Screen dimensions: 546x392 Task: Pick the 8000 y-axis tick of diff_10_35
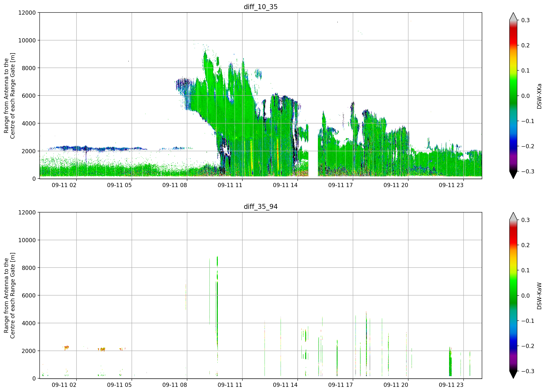coord(29,68)
